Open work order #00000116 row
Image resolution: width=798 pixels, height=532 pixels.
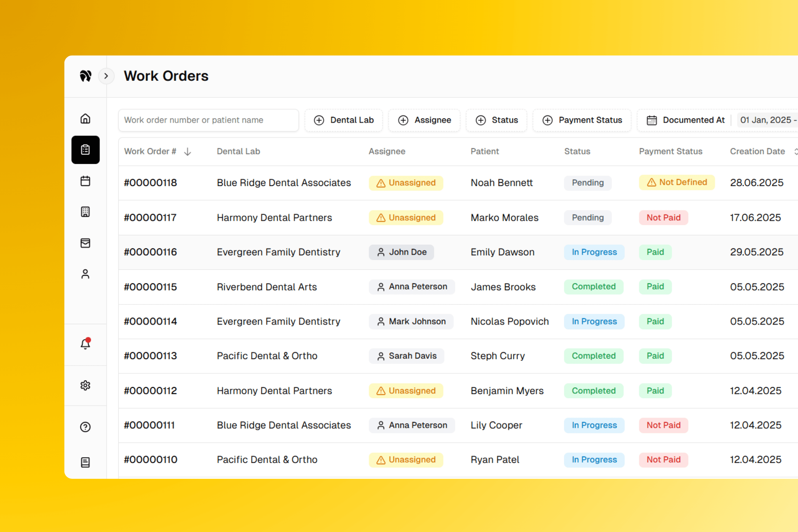[150, 252]
